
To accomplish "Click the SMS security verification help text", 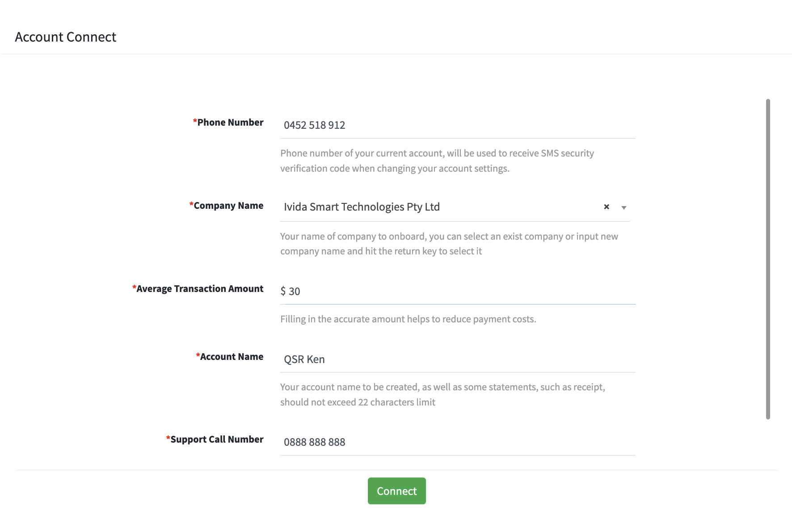I will pyautogui.click(x=437, y=160).
